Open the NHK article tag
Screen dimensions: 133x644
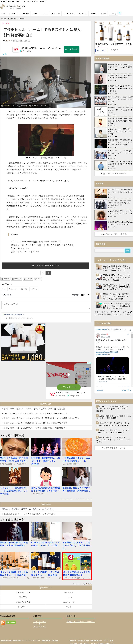(x=4, y=289)
